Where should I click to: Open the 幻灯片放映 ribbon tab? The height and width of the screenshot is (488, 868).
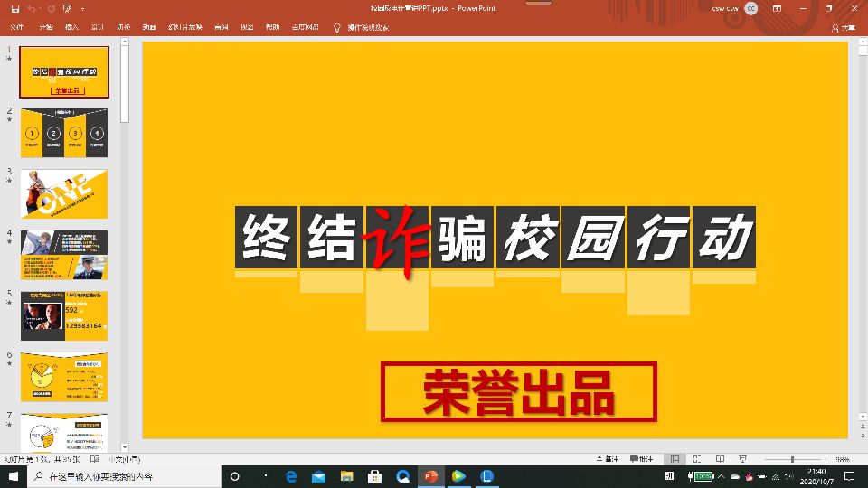coord(184,27)
